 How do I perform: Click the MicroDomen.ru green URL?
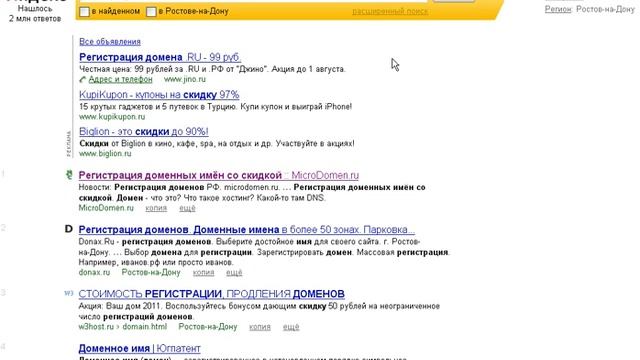pos(106,208)
